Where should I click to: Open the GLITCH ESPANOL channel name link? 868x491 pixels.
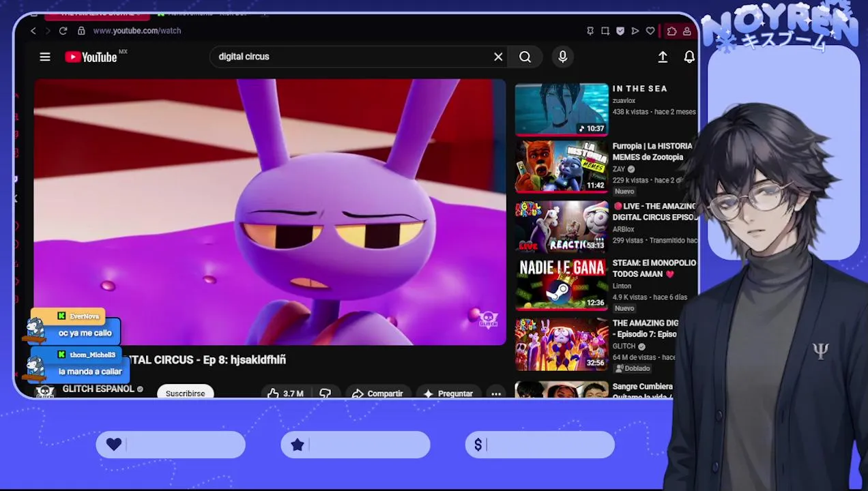[x=98, y=389]
